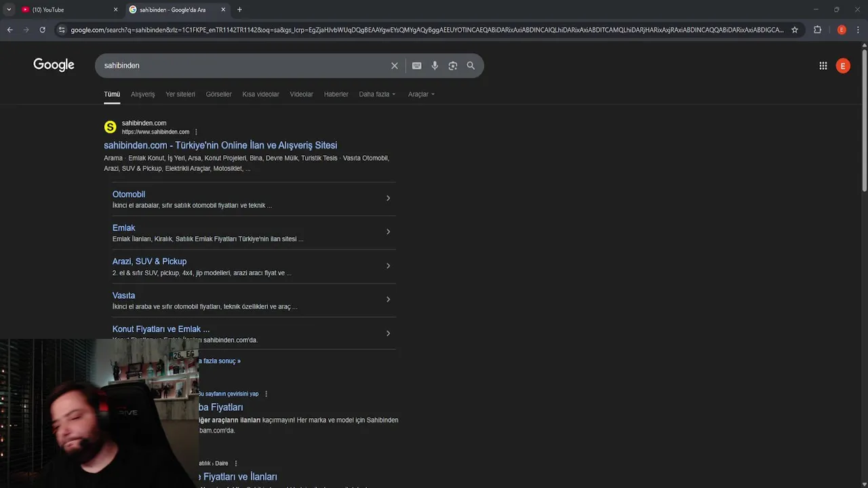Select the Videolar search filter
This screenshot has width=868, height=488.
301,94
